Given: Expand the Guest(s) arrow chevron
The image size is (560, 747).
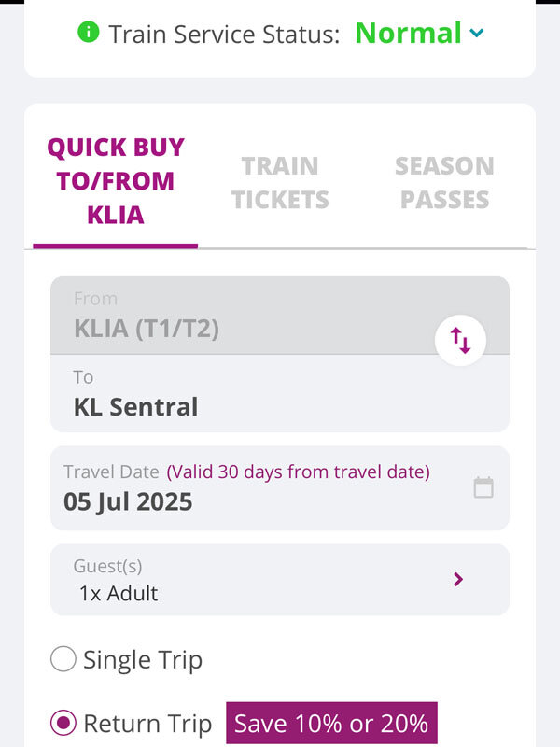Looking at the screenshot, I should coord(458,579).
